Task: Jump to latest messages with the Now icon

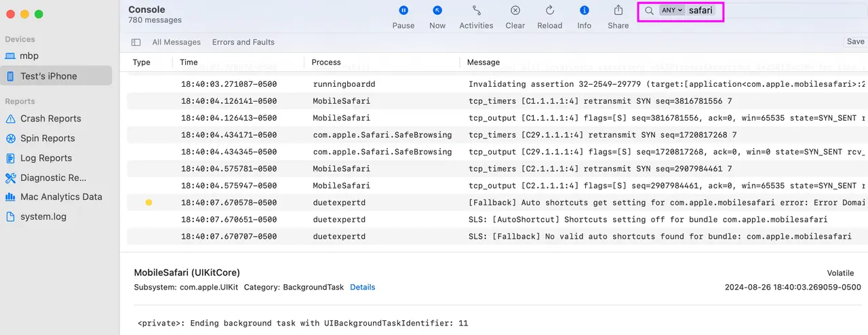Action: click(437, 10)
